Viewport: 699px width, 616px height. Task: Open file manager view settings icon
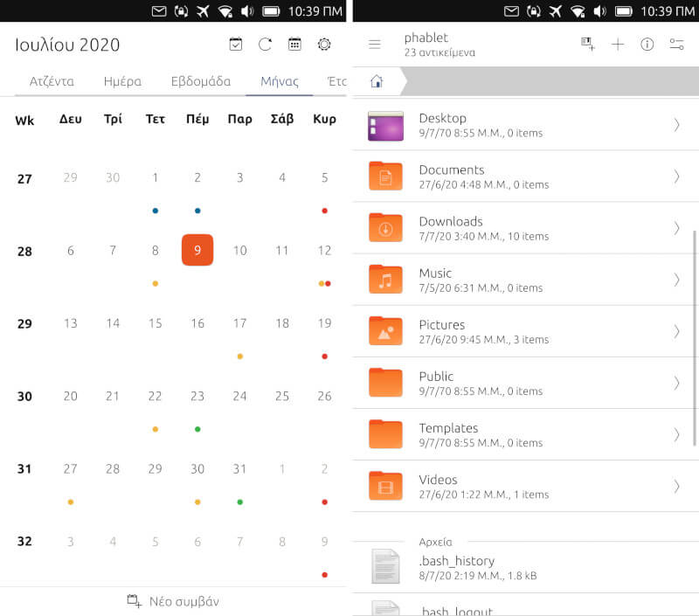pos(676,45)
